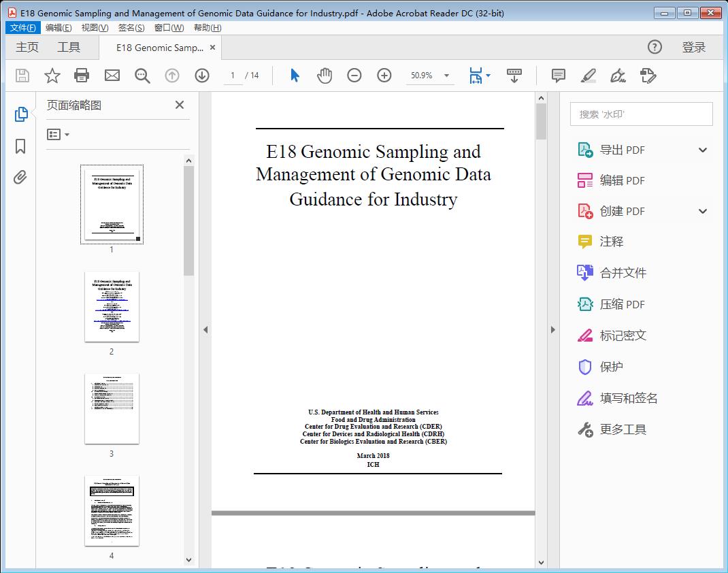Toggle the bookmarks panel in the sidebar
This screenshot has width=728, height=573.
(21, 146)
